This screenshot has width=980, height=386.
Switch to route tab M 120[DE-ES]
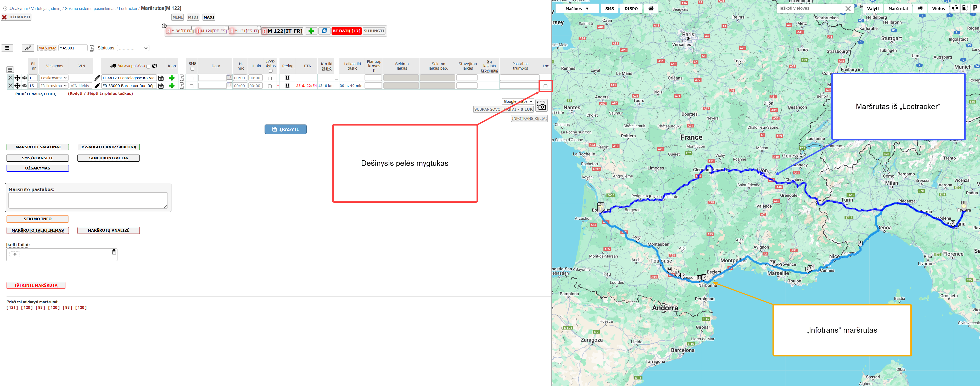[211, 31]
